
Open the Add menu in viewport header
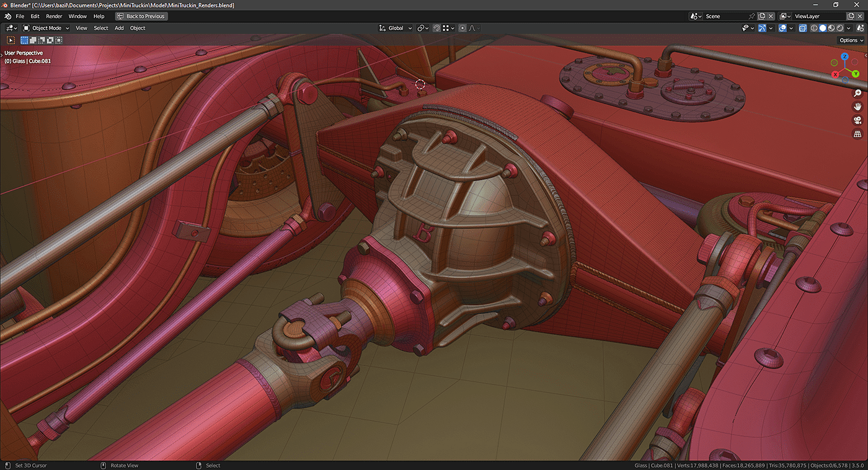pos(119,28)
